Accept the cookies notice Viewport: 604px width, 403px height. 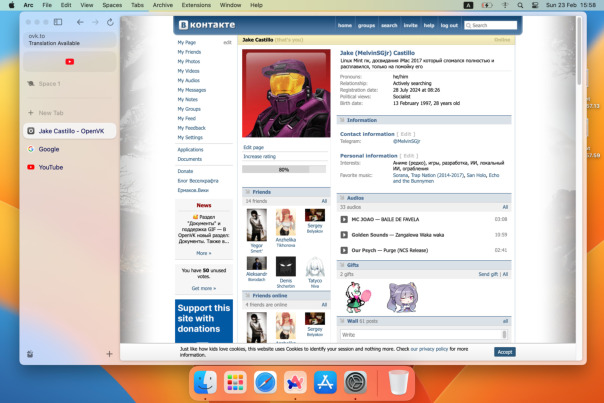505,352
